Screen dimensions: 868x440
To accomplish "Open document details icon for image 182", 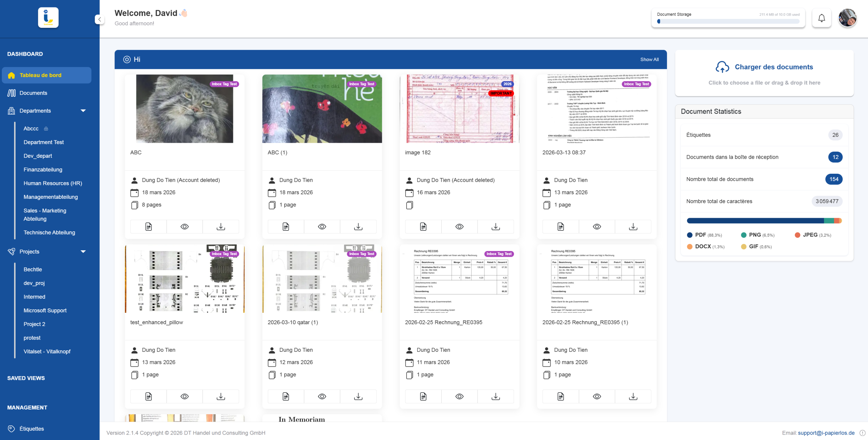I will (423, 227).
